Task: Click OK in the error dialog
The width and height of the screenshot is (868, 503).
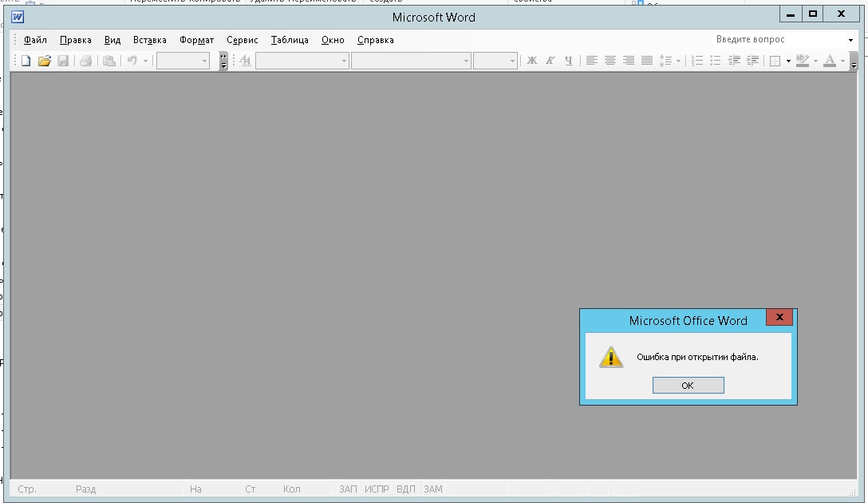Action: tap(688, 386)
